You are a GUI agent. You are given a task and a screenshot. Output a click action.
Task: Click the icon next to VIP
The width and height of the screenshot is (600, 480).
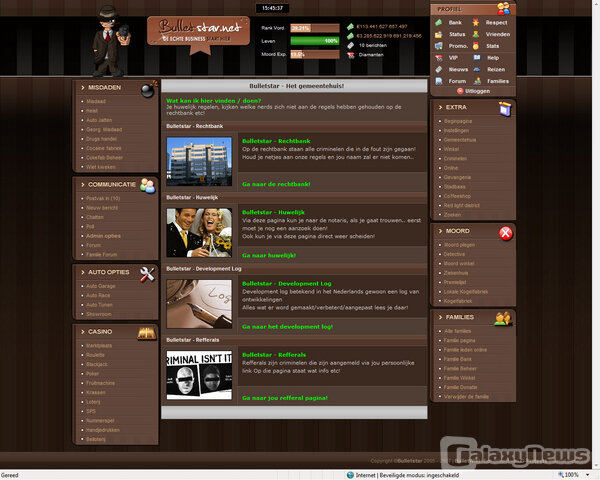(x=439, y=58)
